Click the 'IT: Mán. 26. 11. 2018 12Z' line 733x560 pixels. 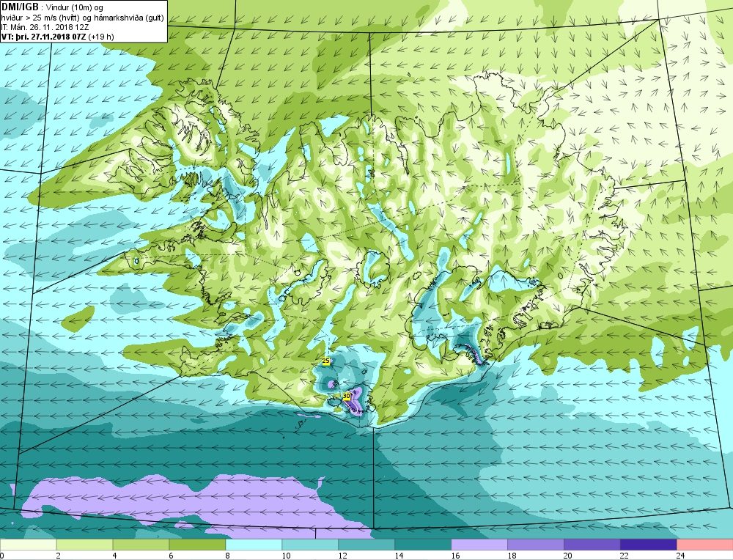pyautogui.click(x=45, y=27)
